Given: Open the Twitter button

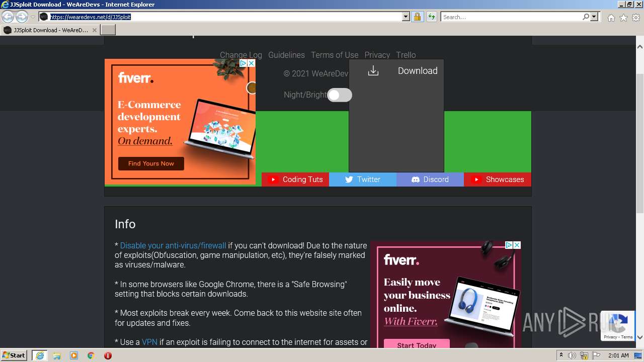Looking at the screenshot, I should point(363,179).
